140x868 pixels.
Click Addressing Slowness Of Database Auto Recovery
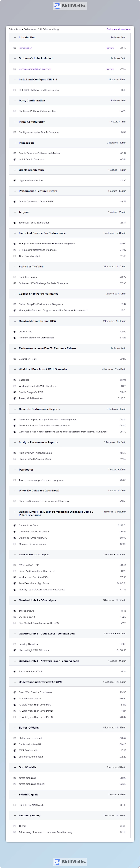point(46,832)
